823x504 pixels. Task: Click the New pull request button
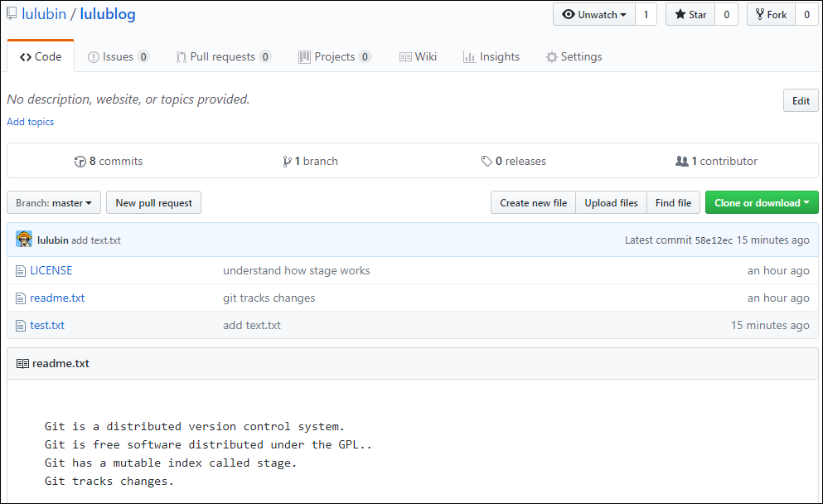154,202
